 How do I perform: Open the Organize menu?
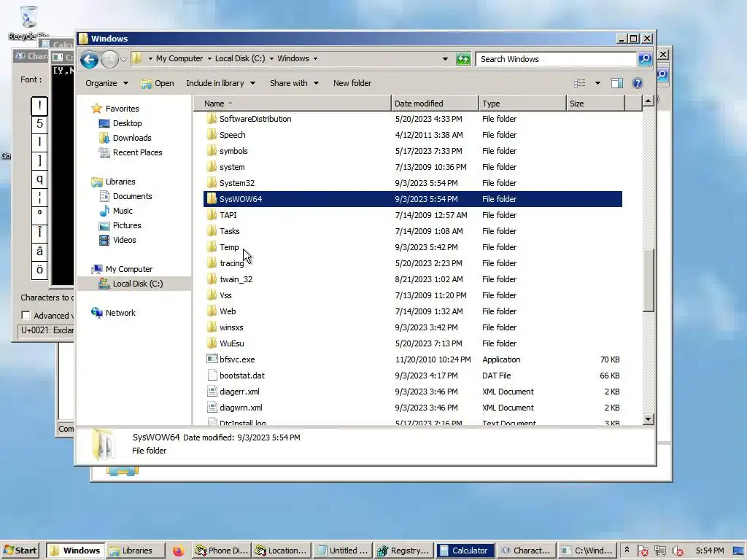click(107, 83)
